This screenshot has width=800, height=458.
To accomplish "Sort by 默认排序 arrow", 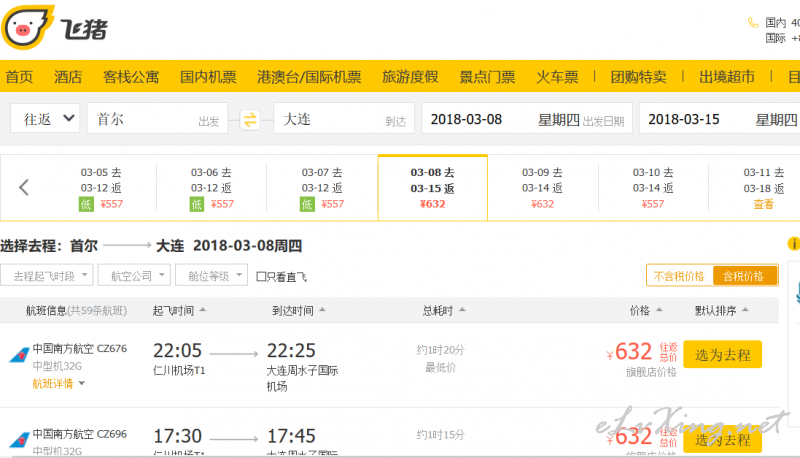I will pyautogui.click(x=745, y=310).
